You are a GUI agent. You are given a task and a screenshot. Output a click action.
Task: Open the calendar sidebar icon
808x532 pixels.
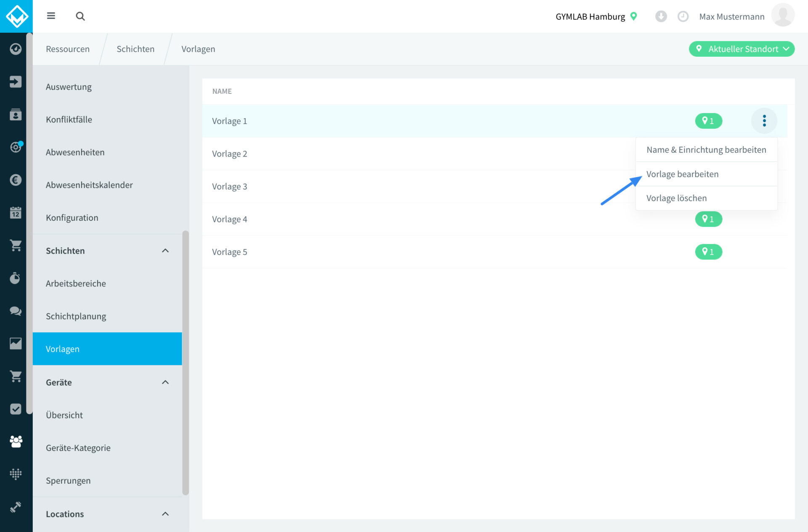16,213
